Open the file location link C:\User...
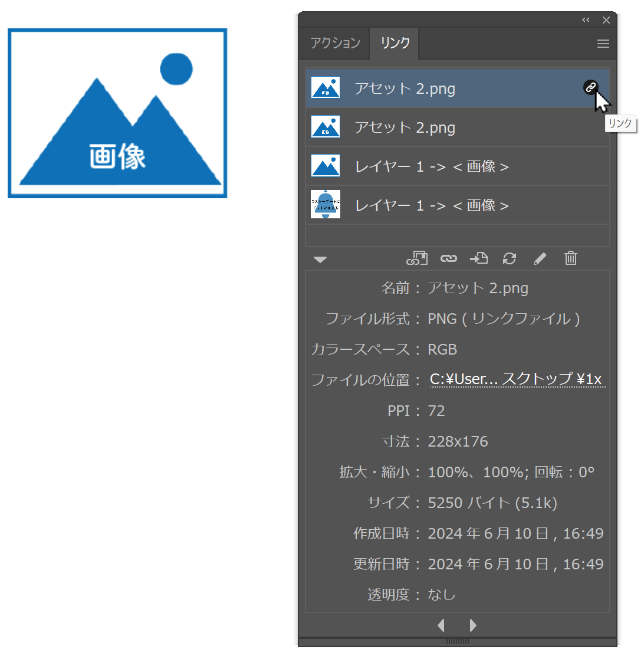644x672 pixels. [517, 379]
